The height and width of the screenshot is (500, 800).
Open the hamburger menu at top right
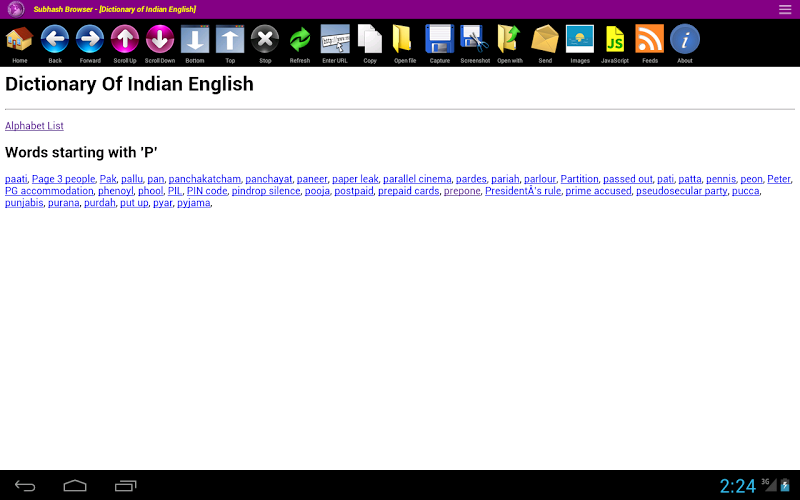click(x=785, y=9)
